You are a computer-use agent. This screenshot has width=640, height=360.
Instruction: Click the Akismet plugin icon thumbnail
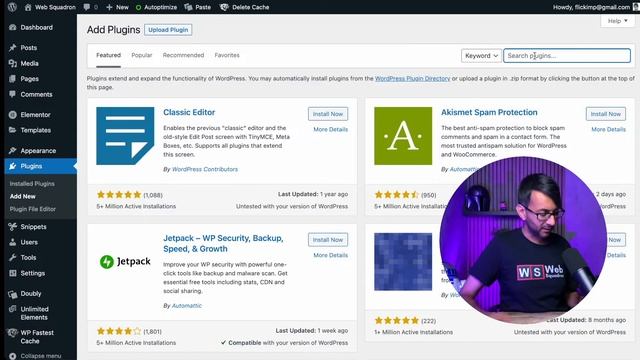[x=403, y=136]
